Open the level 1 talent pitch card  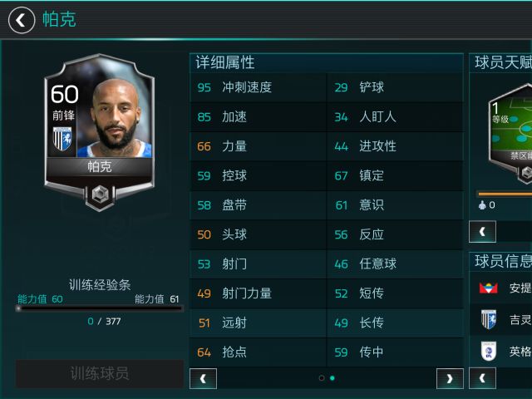tap(510, 133)
